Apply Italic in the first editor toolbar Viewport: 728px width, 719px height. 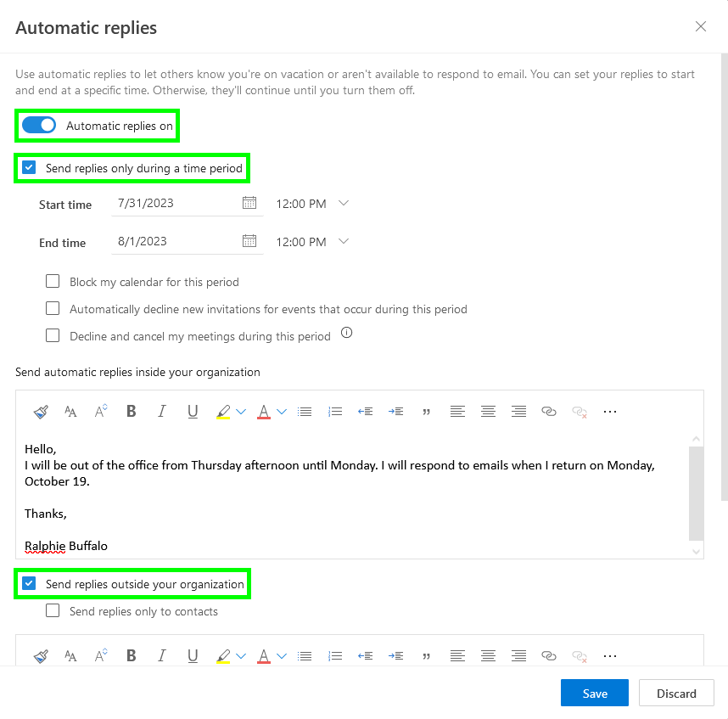162,412
